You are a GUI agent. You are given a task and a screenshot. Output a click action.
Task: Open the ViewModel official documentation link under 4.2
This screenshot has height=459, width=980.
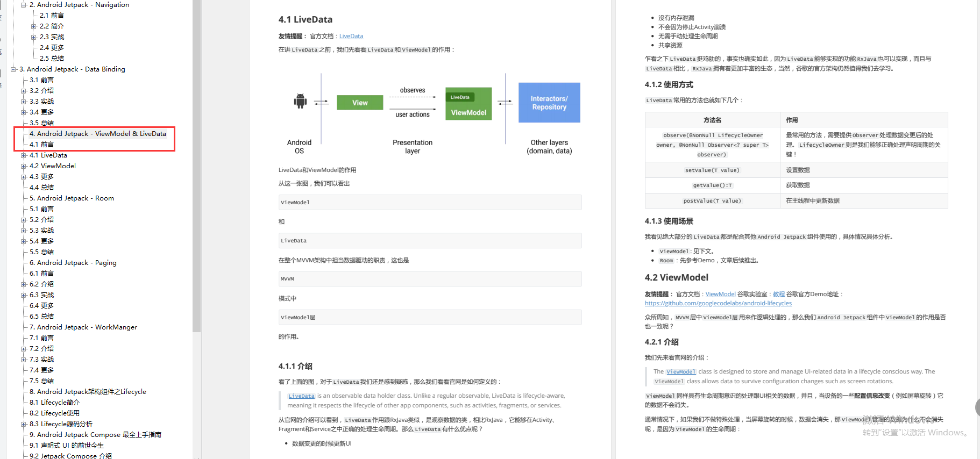pyautogui.click(x=720, y=294)
